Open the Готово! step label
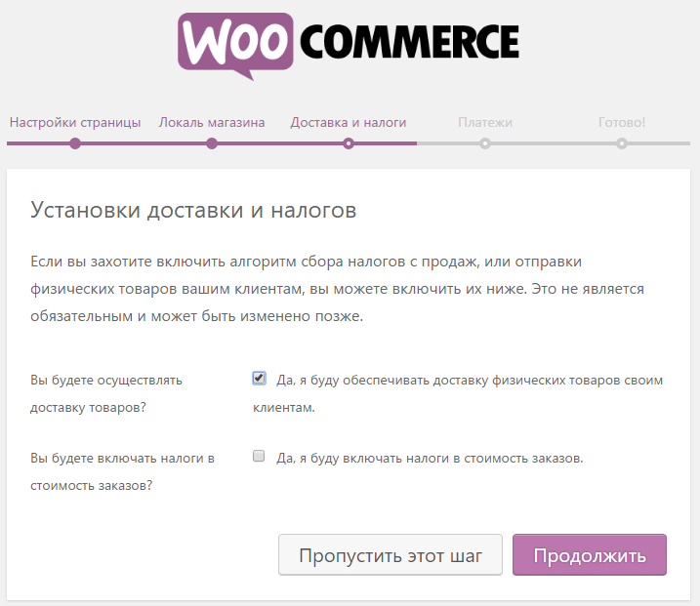Viewport: 700px width, 606px height. [622, 122]
